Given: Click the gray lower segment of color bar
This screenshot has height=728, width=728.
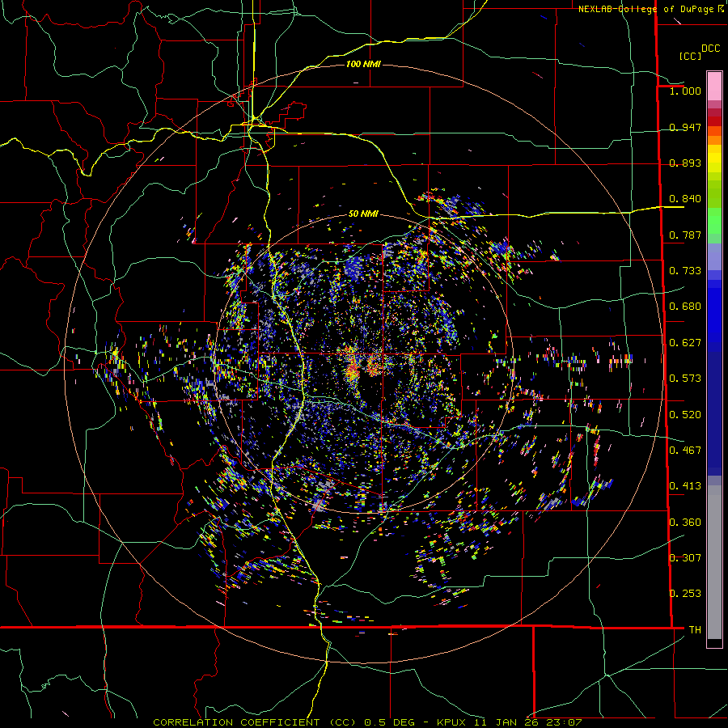Looking at the screenshot, I should [x=714, y=562].
